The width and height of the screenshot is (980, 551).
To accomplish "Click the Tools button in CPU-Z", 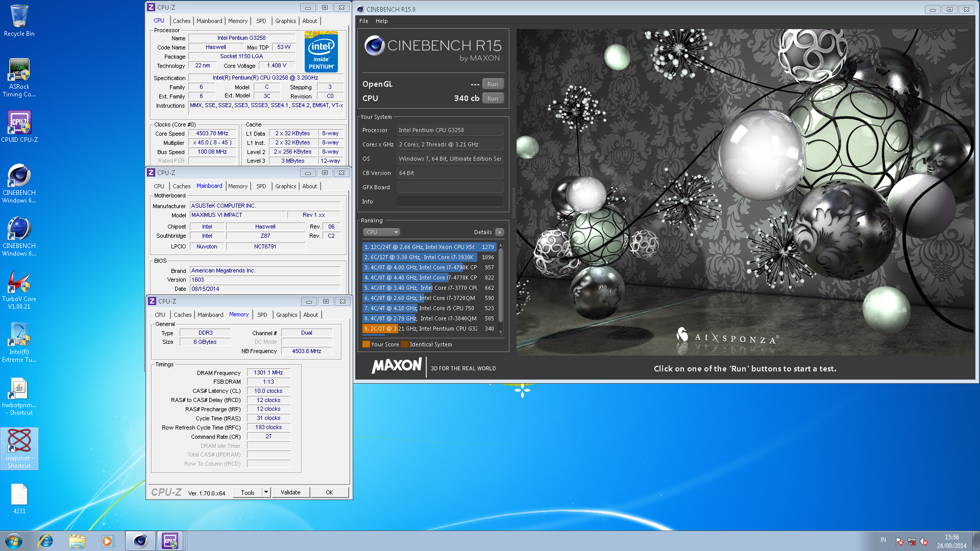I will 248,492.
